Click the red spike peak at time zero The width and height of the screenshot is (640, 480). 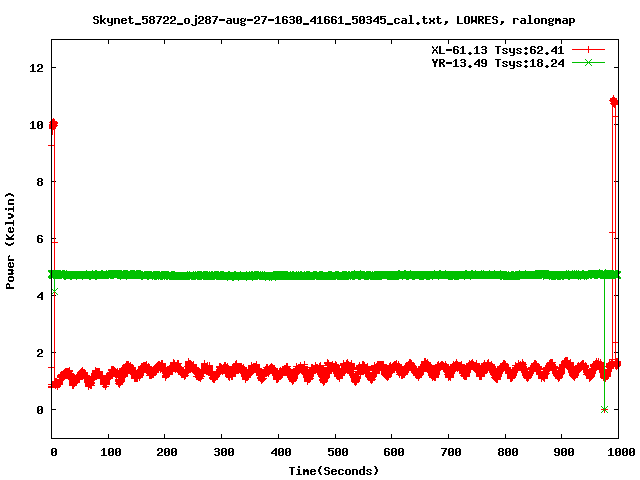[53, 125]
